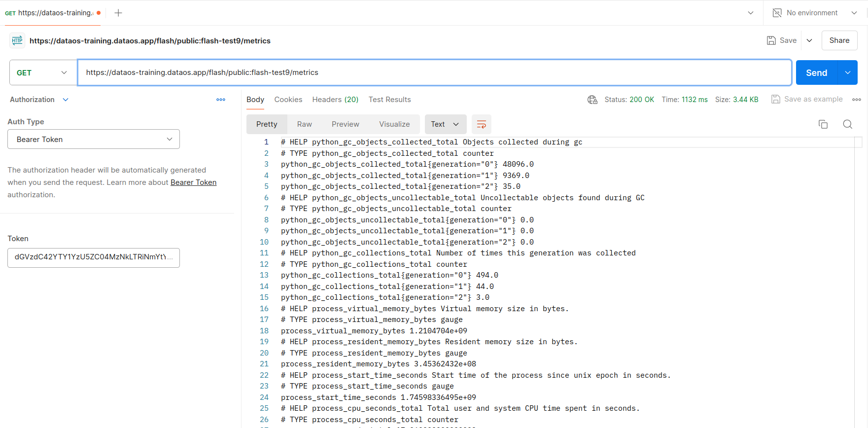Viewport: 868px width, 428px height.
Task: Click line 1 HELP python_gc_objects_collected_total
Action: pos(432,142)
